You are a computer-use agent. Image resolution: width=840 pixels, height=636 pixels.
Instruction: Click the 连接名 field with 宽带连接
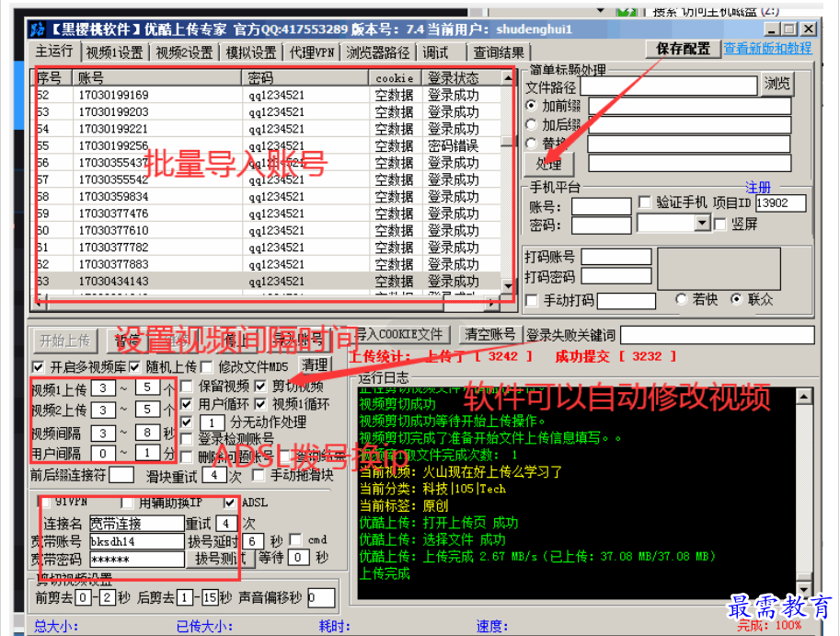(x=136, y=524)
